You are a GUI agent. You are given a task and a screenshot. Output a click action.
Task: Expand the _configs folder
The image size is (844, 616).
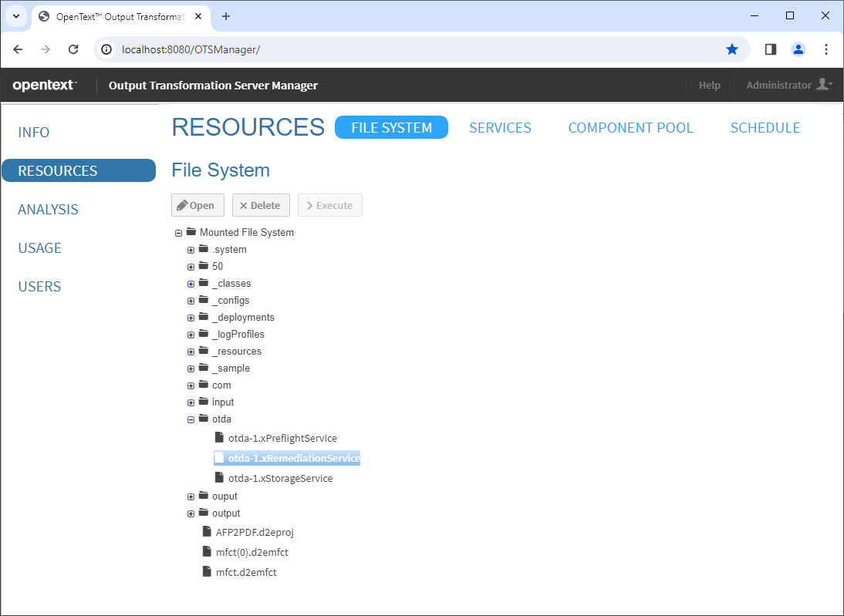pyautogui.click(x=191, y=301)
